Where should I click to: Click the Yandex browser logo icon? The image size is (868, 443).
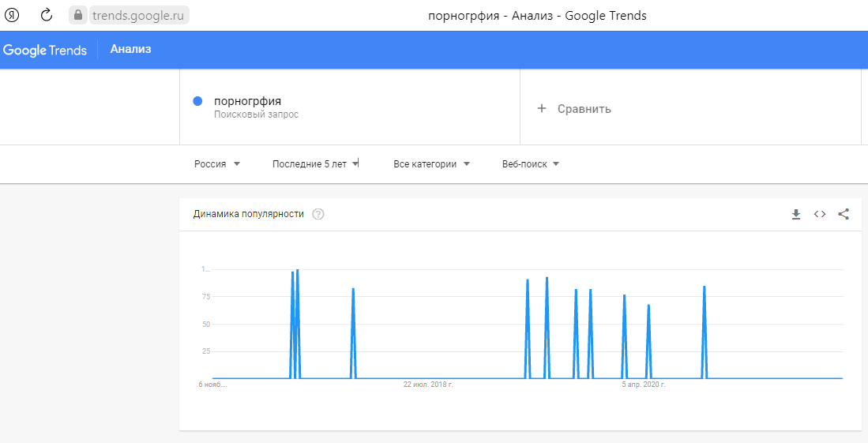(x=12, y=15)
